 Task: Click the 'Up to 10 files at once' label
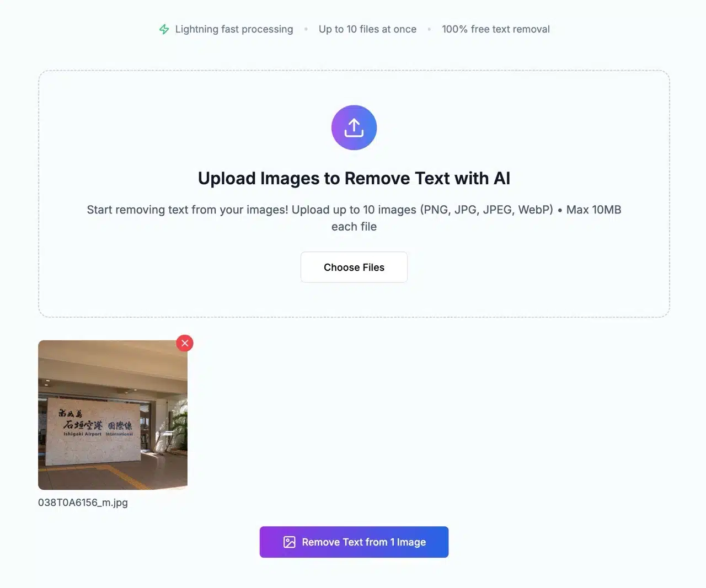click(x=367, y=29)
